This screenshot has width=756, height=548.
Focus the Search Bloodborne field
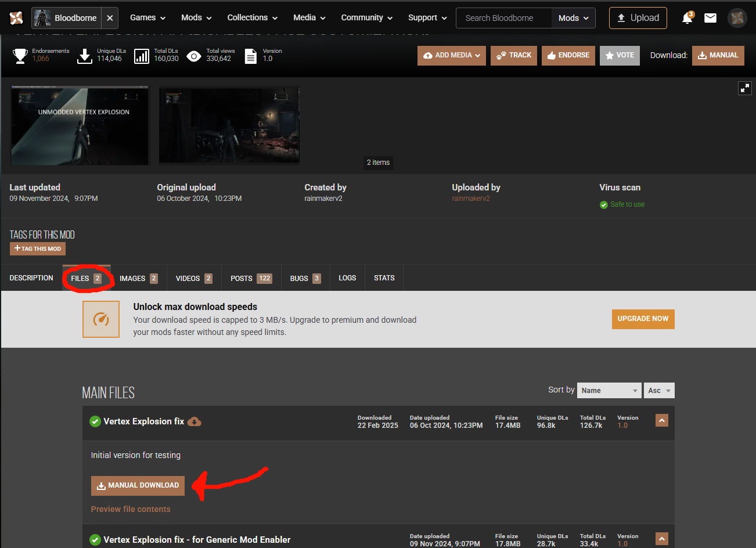(x=504, y=18)
